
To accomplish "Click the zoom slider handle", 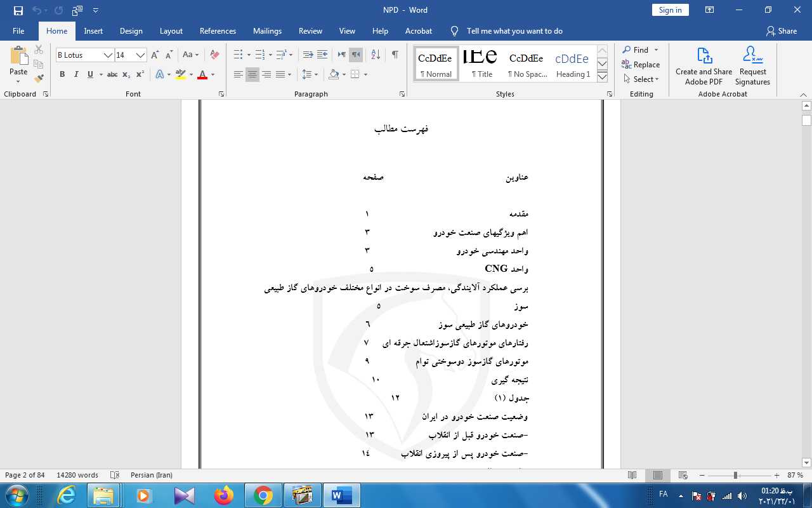I will (735, 475).
